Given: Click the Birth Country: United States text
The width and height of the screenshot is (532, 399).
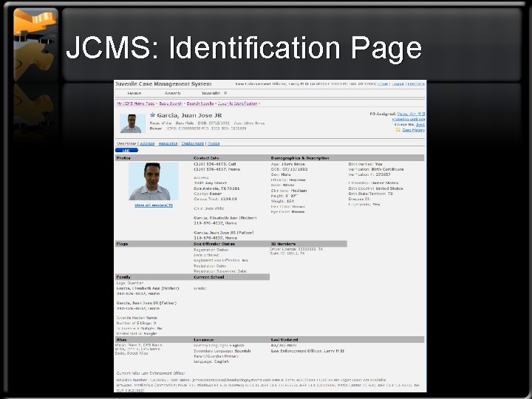Looking at the screenshot, I should [x=375, y=188].
